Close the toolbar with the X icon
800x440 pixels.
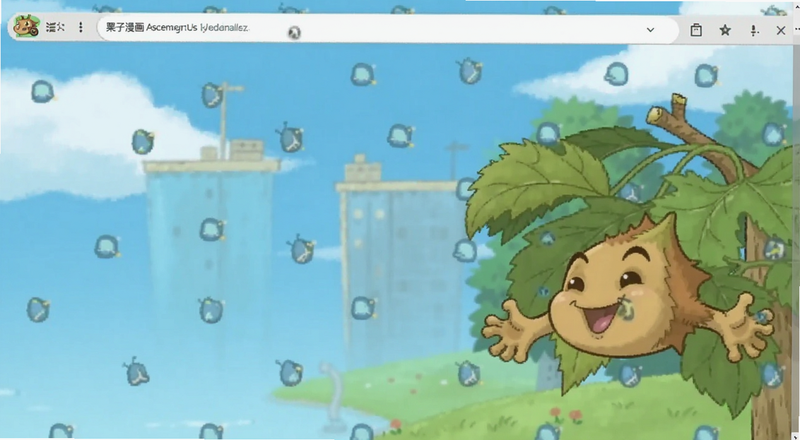pyautogui.click(x=781, y=31)
